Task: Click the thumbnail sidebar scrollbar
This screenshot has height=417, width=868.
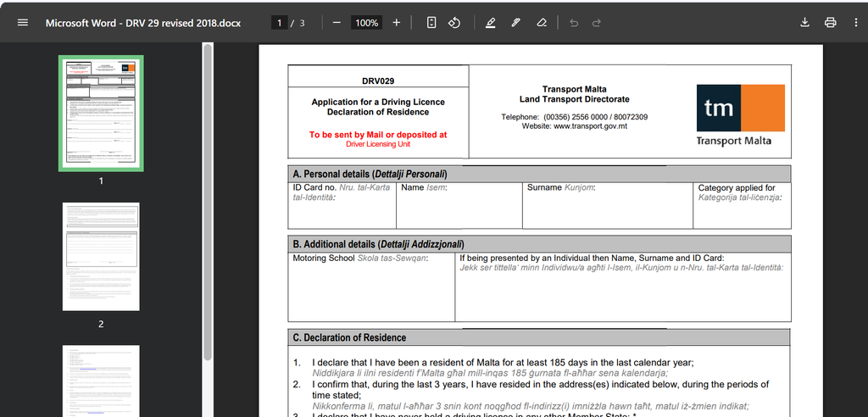Action: click(x=208, y=202)
